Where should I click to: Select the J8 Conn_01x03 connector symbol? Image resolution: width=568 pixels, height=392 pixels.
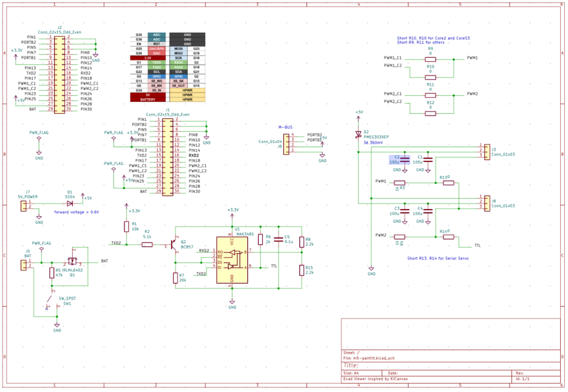[487, 203]
